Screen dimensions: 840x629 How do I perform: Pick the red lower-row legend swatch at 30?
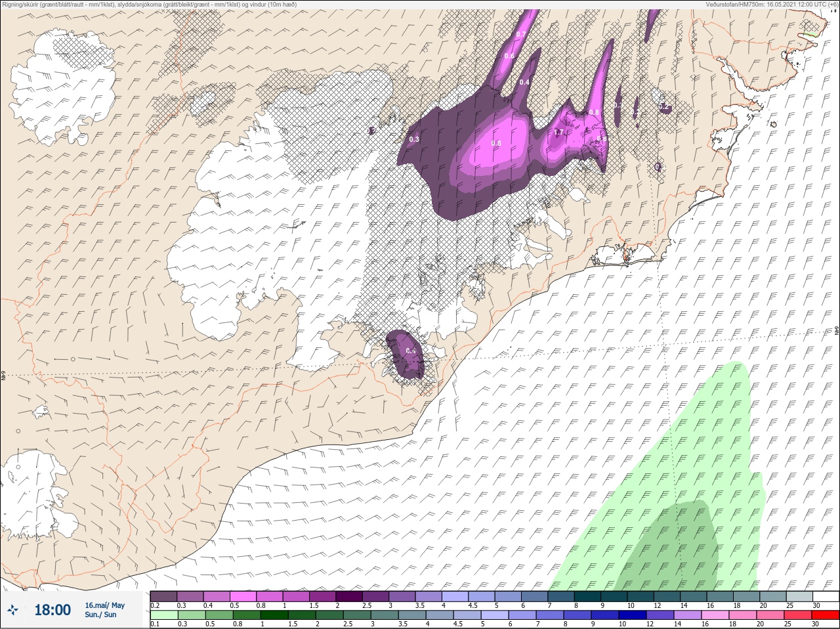coord(826,615)
